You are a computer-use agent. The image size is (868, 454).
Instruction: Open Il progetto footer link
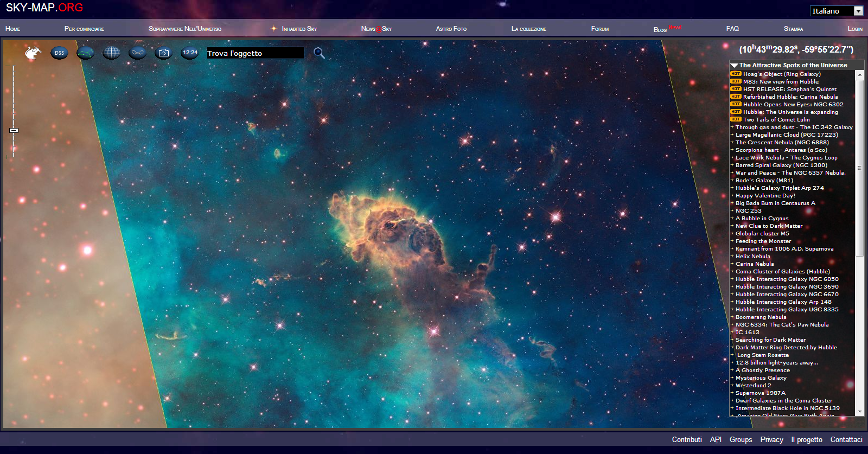tap(807, 439)
